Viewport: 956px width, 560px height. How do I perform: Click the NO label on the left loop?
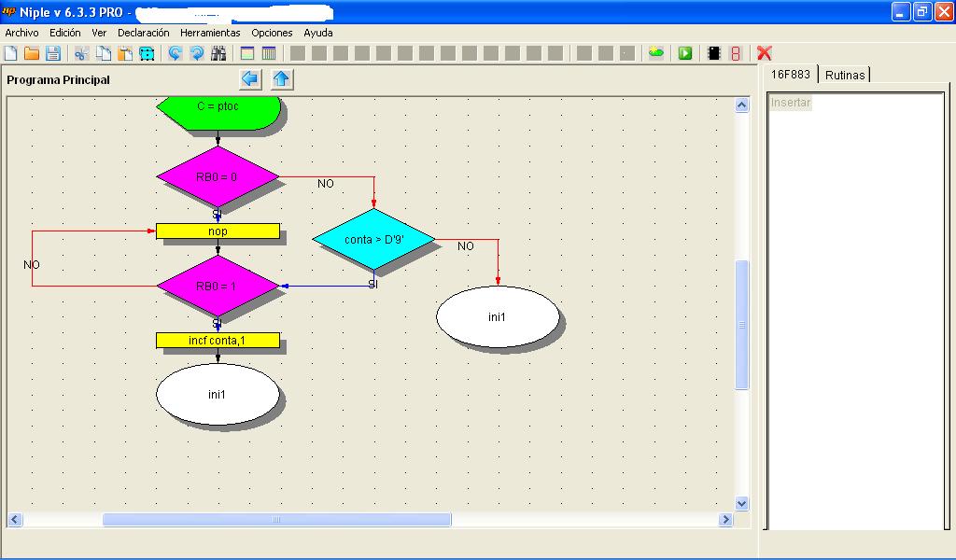[32, 264]
